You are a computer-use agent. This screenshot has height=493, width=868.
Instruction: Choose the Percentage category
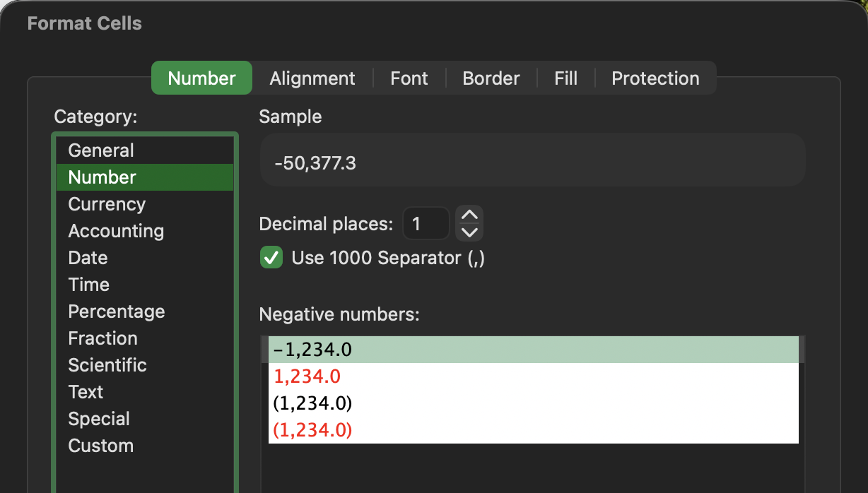(x=116, y=311)
